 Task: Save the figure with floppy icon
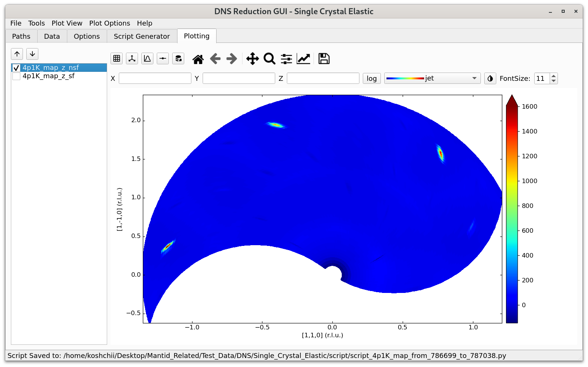(324, 59)
